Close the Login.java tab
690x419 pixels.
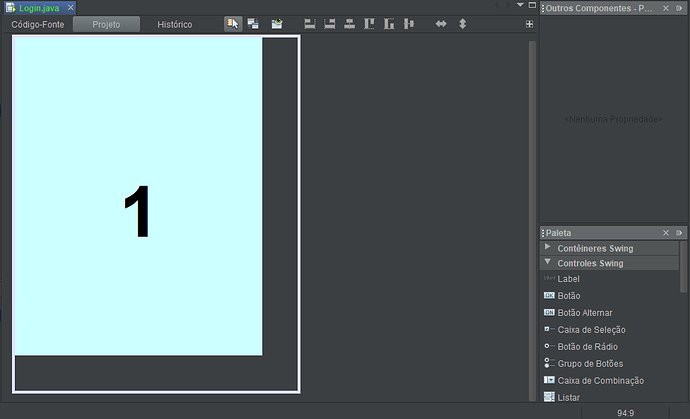[70, 7]
